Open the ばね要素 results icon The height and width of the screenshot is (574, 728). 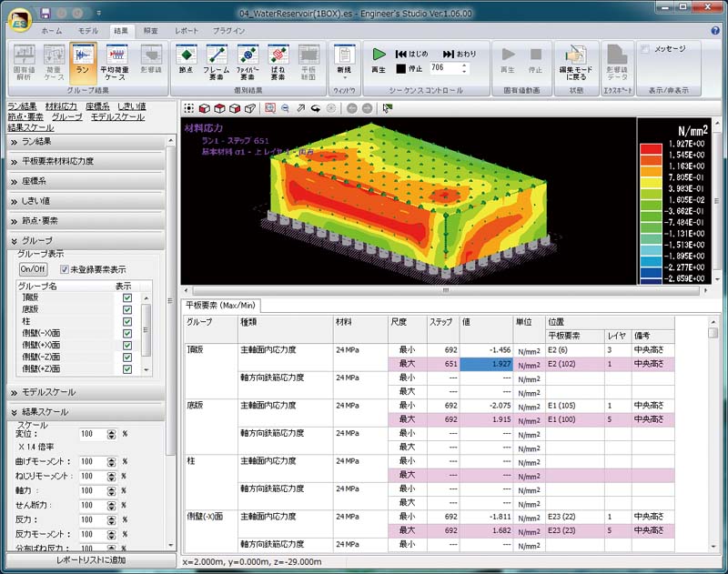pyautogui.click(x=278, y=62)
